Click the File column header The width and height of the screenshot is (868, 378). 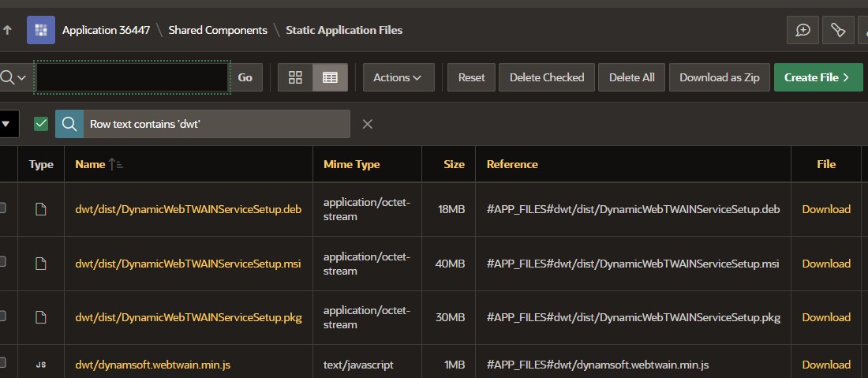(x=826, y=164)
